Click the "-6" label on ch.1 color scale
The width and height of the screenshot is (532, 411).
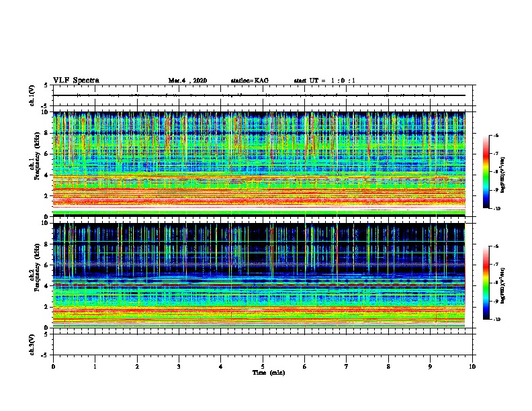pos(496,136)
